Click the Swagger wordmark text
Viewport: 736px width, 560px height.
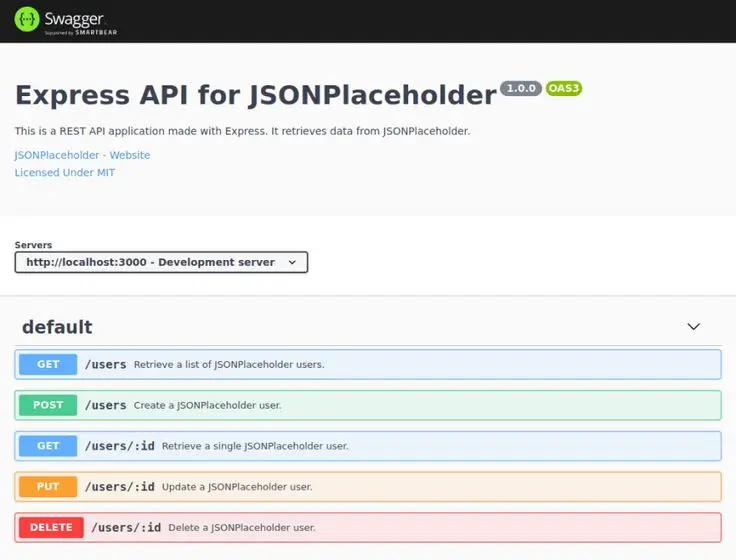click(x=74, y=19)
